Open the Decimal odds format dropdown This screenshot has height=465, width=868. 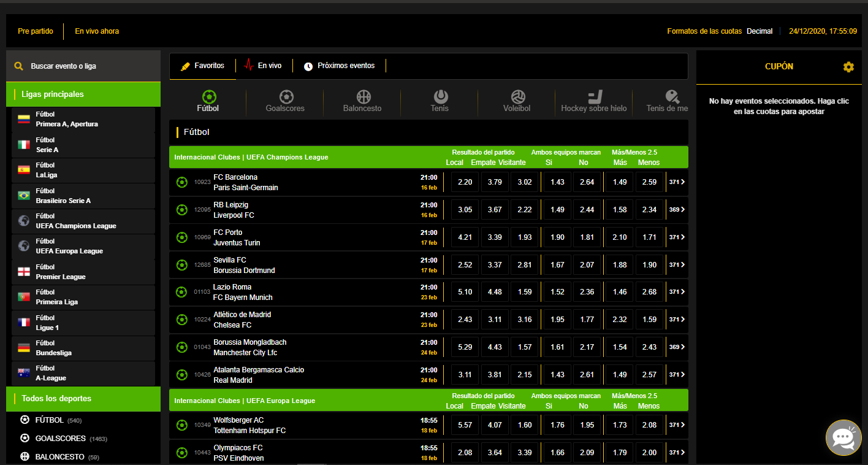point(759,31)
